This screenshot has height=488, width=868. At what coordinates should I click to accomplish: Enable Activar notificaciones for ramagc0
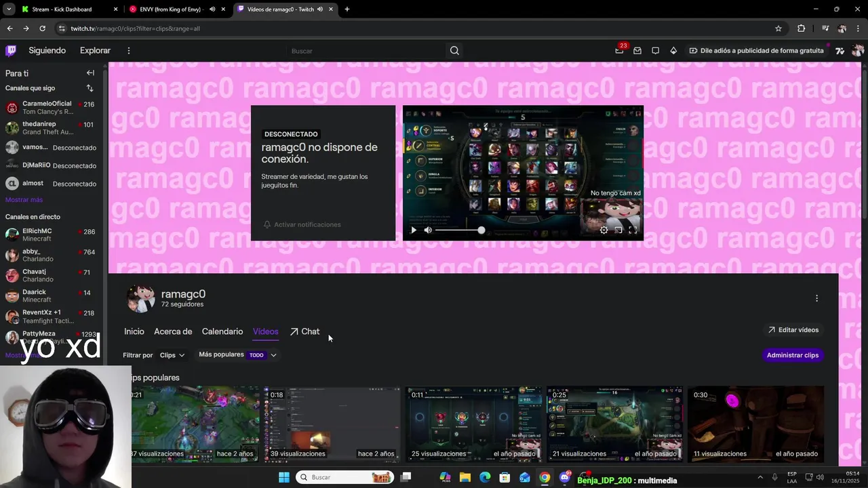(302, 224)
